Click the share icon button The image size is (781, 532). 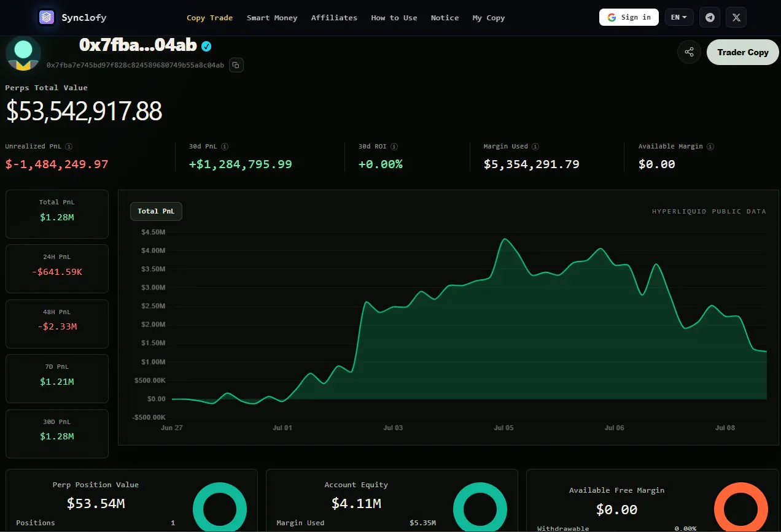pyautogui.click(x=690, y=52)
